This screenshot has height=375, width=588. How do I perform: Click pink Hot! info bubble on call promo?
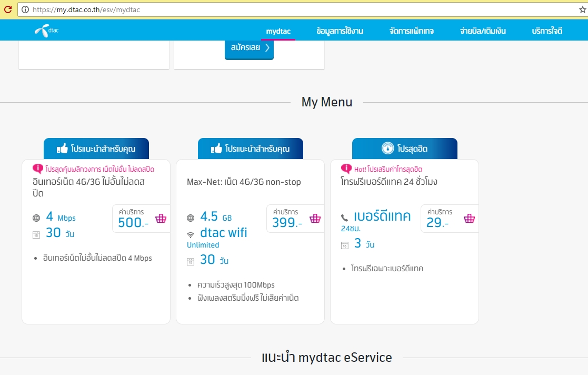(346, 169)
